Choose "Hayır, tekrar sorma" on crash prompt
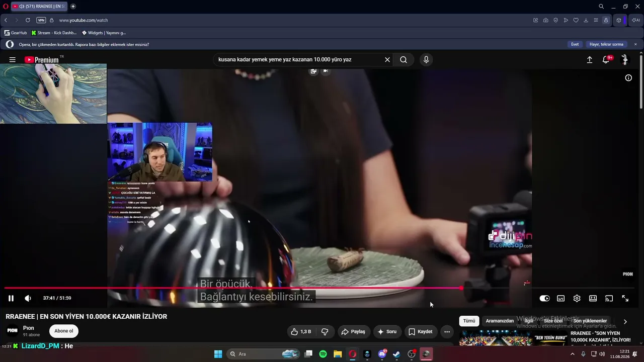Image resolution: width=644 pixels, height=362 pixels. pos(606,44)
